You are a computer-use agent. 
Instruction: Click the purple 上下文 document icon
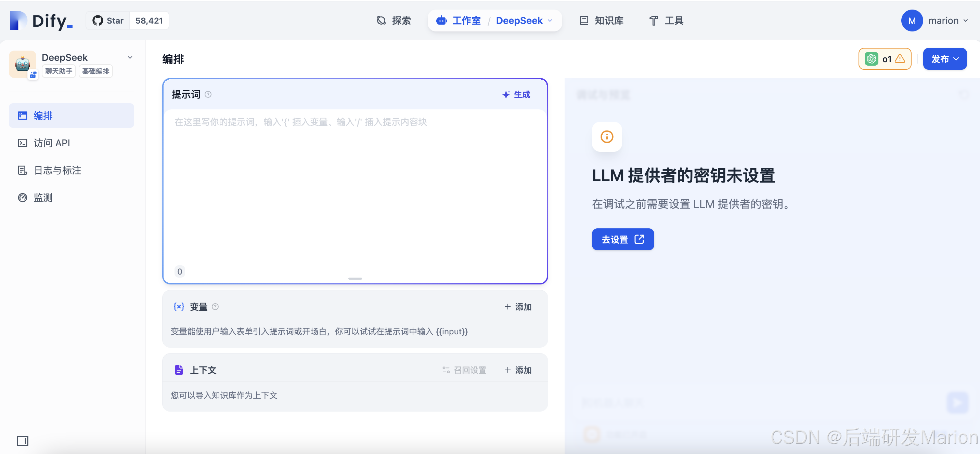(178, 370)
